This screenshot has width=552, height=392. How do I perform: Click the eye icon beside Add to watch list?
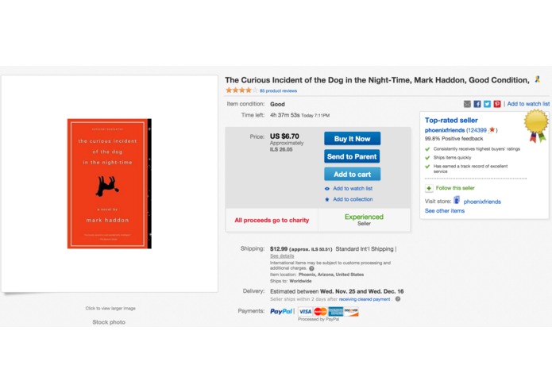click(327, 189)
